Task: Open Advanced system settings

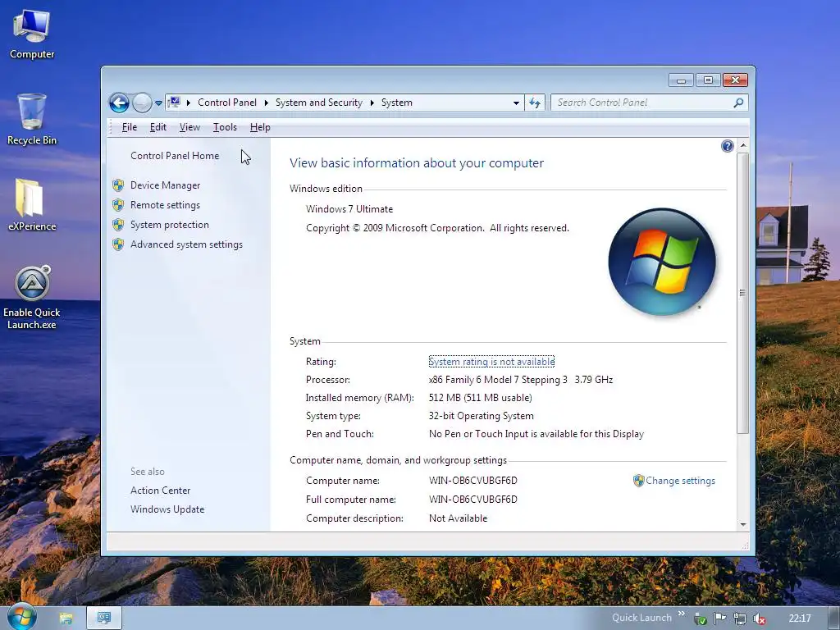Action: pos(186,244)
